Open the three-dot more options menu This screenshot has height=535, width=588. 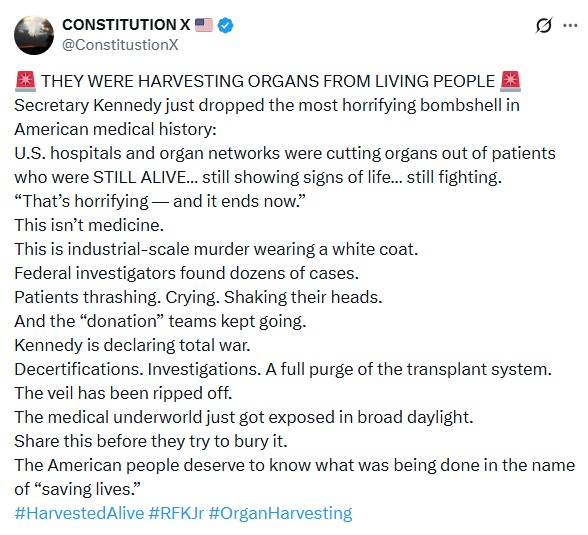click(x=570, y=25)
